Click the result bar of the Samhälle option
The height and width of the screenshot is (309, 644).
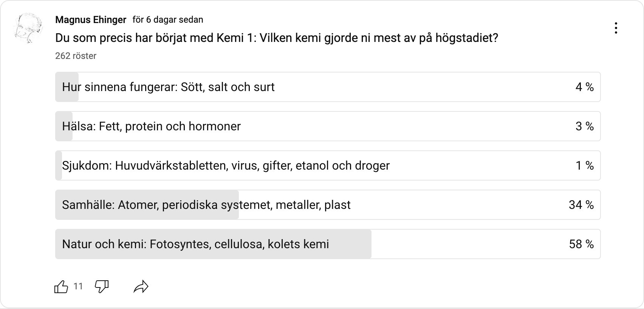147,205
